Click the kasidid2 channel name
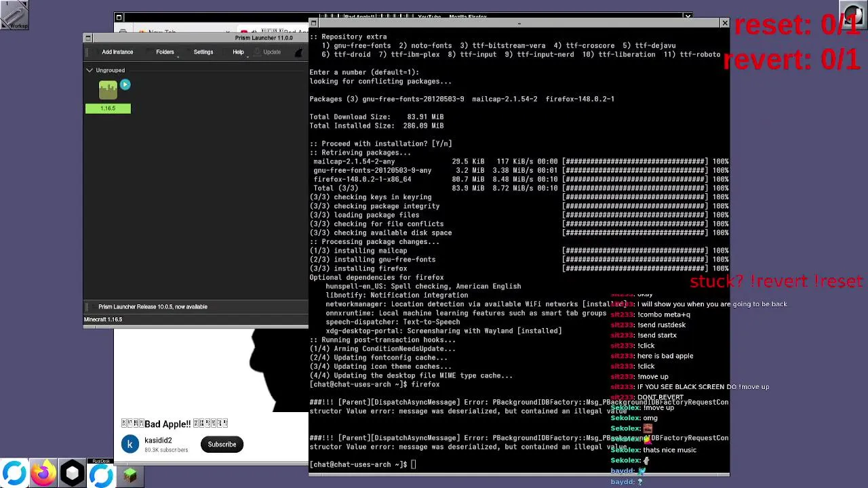The height and width of the screenshot is (488, 868). (158, 441)
